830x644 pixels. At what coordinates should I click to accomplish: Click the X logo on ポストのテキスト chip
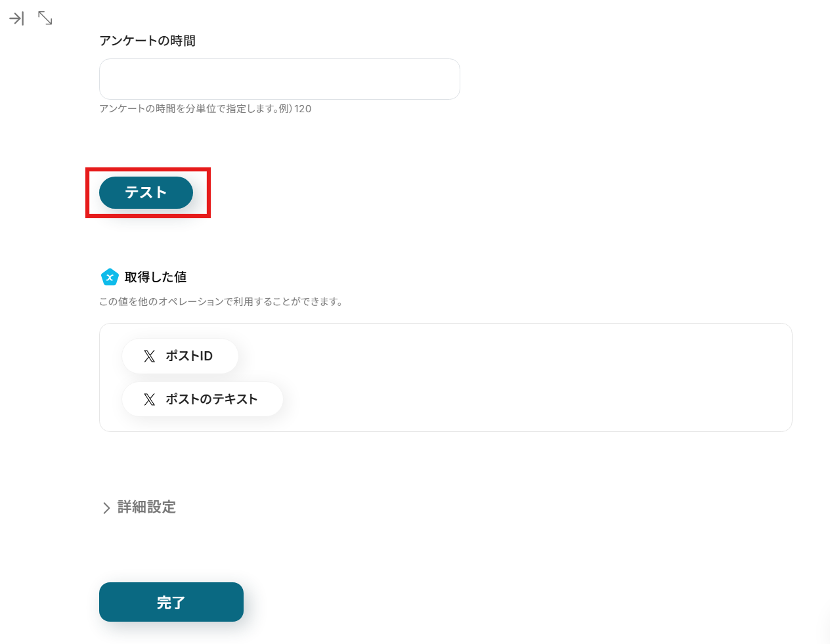tap(150, 399)
